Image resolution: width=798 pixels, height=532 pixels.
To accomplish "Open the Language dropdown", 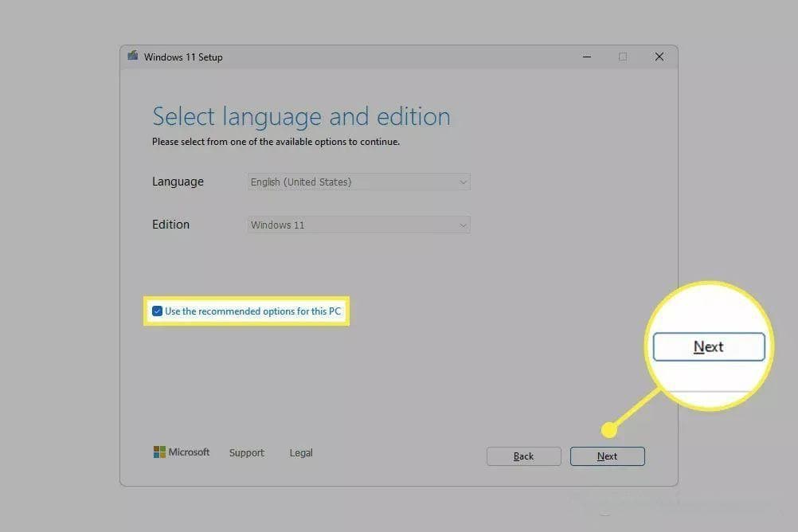I will (x=359, y=182).
